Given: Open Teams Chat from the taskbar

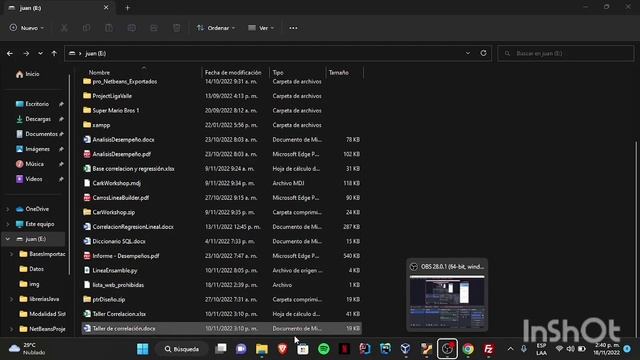Looking at the screenshot, I should click(x=241, y=349).
